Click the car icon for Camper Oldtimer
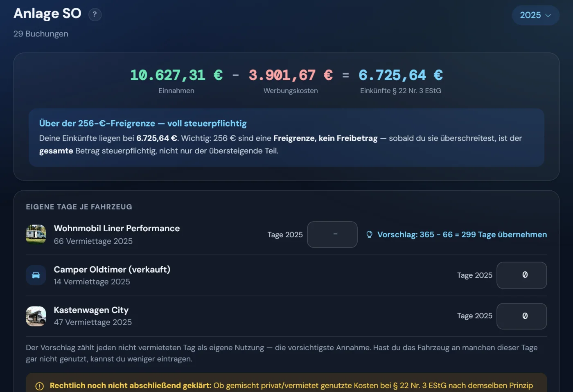 (36, 275)
